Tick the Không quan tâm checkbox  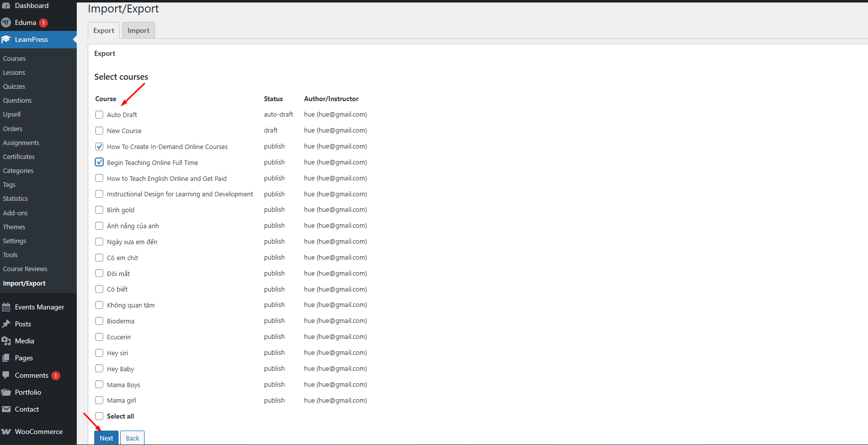pyautogui.click(x=99, y=305)
